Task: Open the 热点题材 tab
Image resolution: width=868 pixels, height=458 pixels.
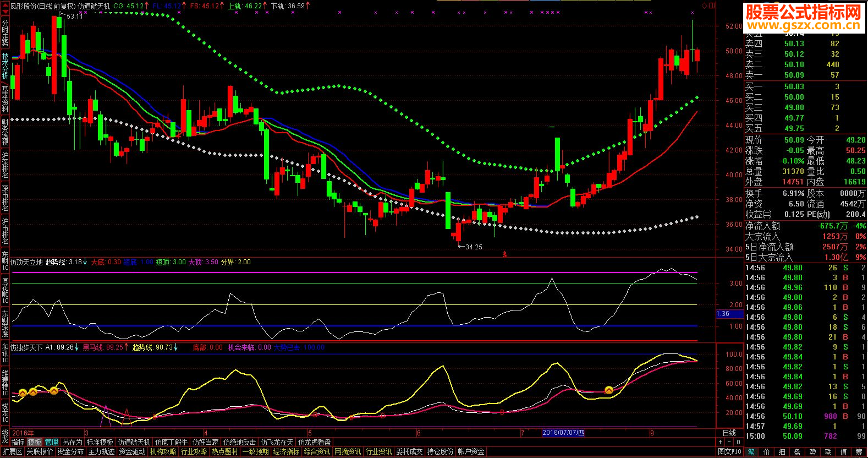Action: point(224,451)
